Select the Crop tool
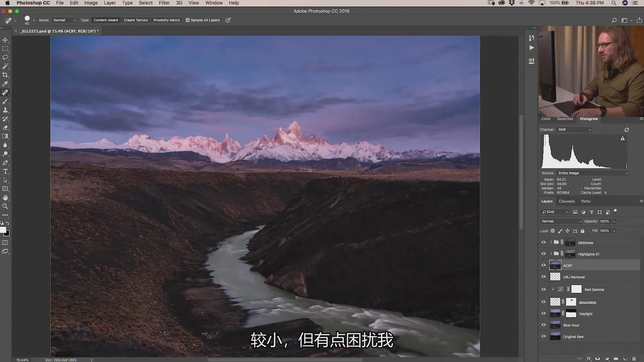This screenshot has height=362, width=644. 6,75
